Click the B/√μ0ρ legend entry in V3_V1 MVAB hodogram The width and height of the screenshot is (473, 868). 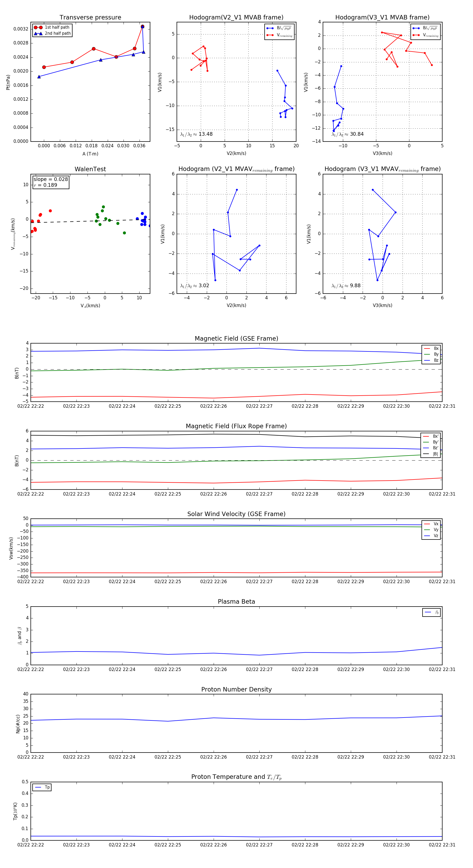coord(425,28)
